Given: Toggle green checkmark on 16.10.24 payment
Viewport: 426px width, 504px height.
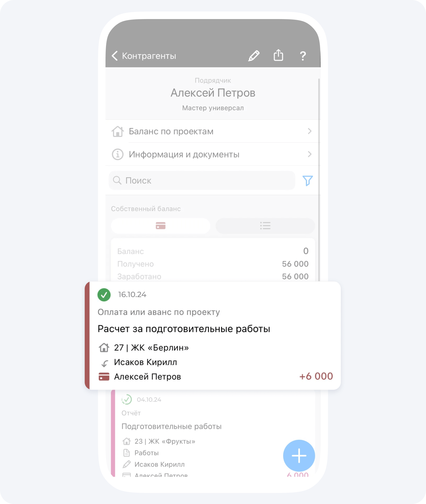Looking at the screenshot, I should [104, 295].
